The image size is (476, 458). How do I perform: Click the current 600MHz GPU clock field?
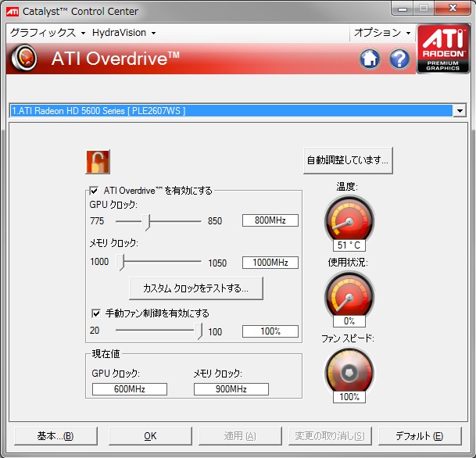pos(130,389)
